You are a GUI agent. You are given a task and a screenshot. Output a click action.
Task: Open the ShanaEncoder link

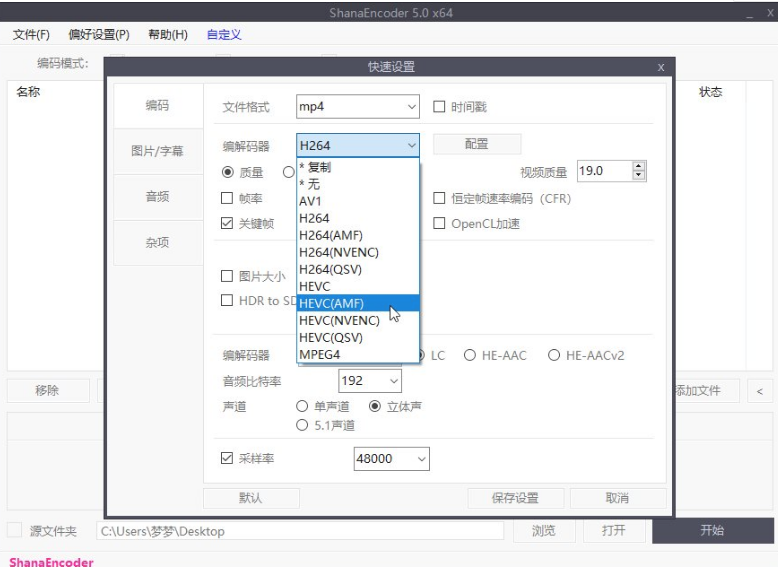click(x=51, y=562)
